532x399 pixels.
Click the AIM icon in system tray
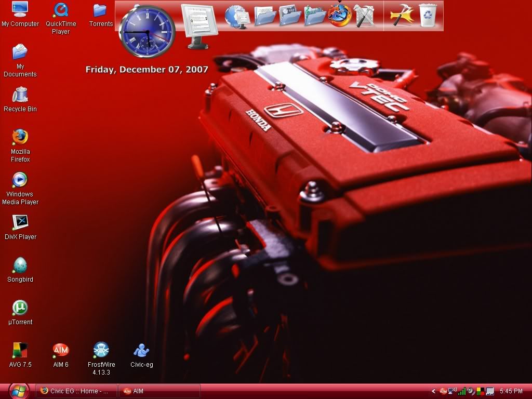point(443,391)
